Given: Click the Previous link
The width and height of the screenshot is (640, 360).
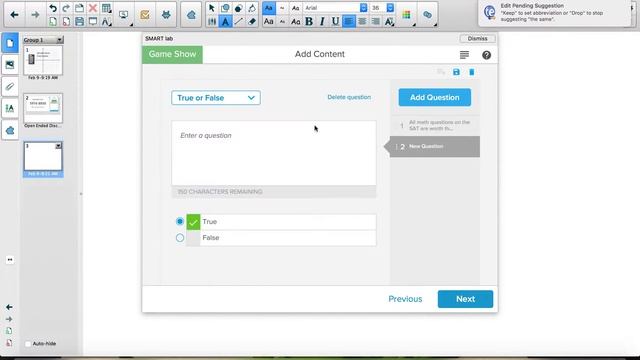Looking at the screenshot, I should tap(405, 299).
